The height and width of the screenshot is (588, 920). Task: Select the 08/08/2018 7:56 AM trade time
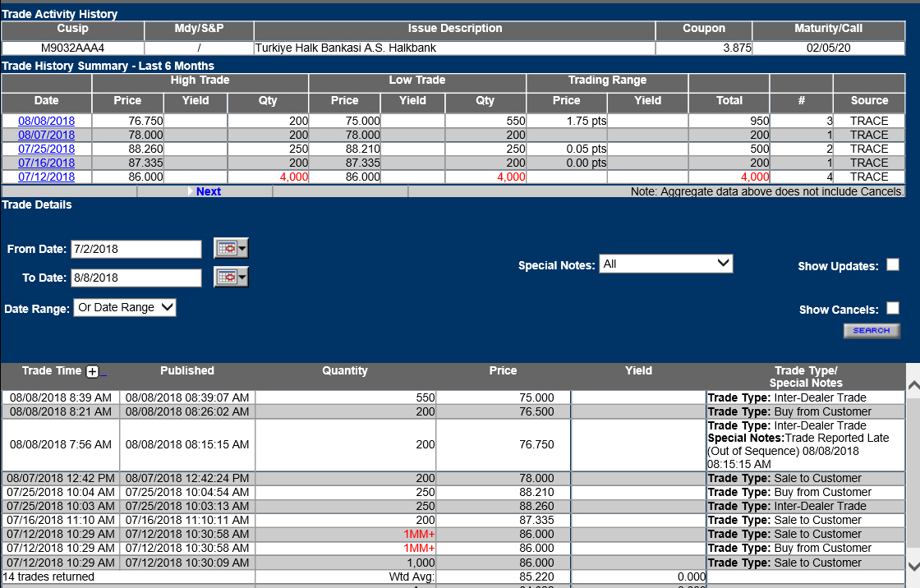61,445
